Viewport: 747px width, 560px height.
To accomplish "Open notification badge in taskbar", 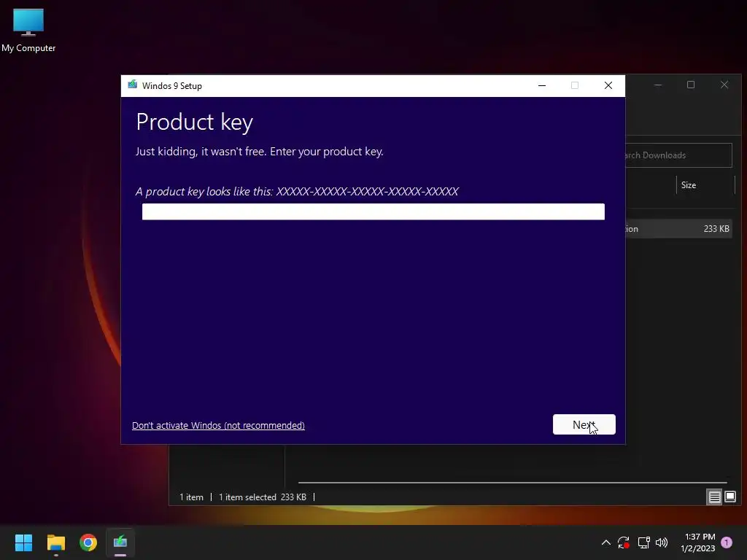I will [x=727, y=542].
